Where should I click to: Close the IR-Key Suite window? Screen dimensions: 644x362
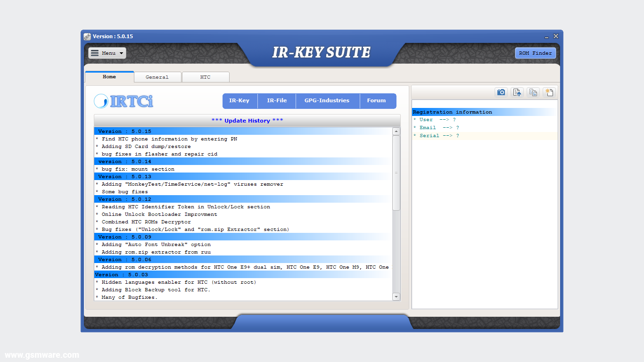[x=556, y=36]
